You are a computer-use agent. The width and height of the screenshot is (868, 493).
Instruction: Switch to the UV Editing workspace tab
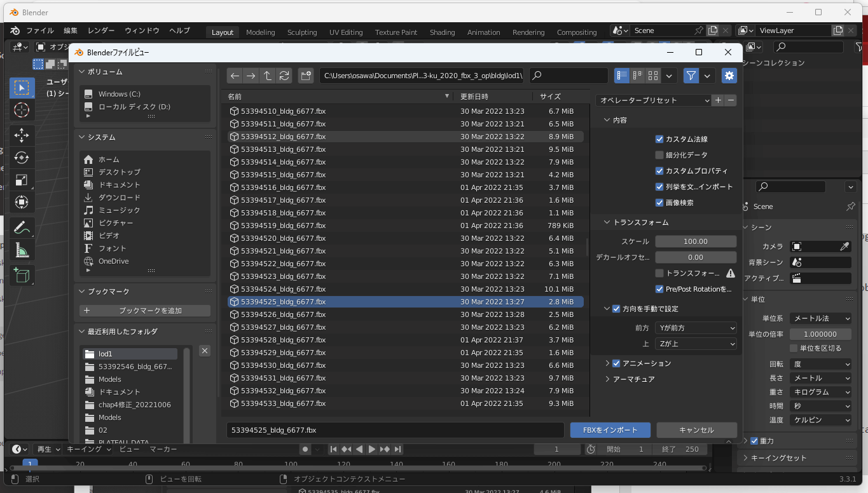coord(346,32)
